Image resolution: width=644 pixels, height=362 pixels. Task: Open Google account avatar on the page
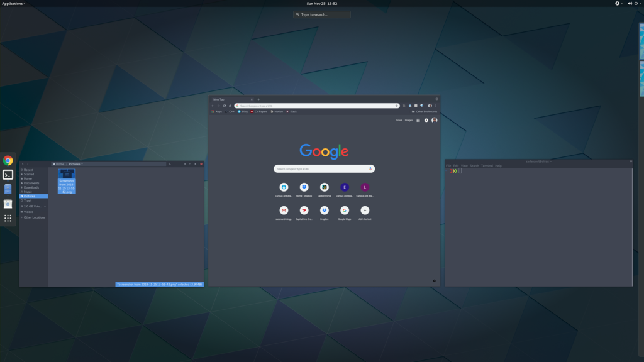[434, 120]
